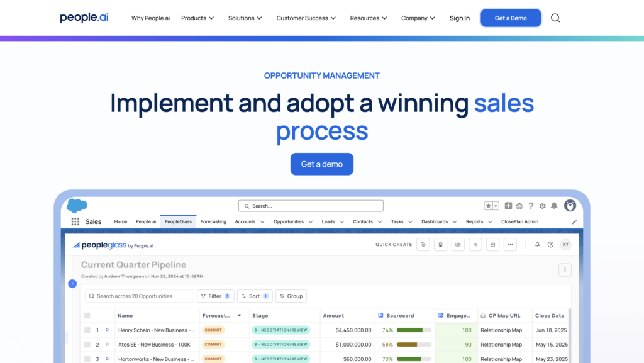Click the PeopleGlass notification bell

(x=537, y=245)
